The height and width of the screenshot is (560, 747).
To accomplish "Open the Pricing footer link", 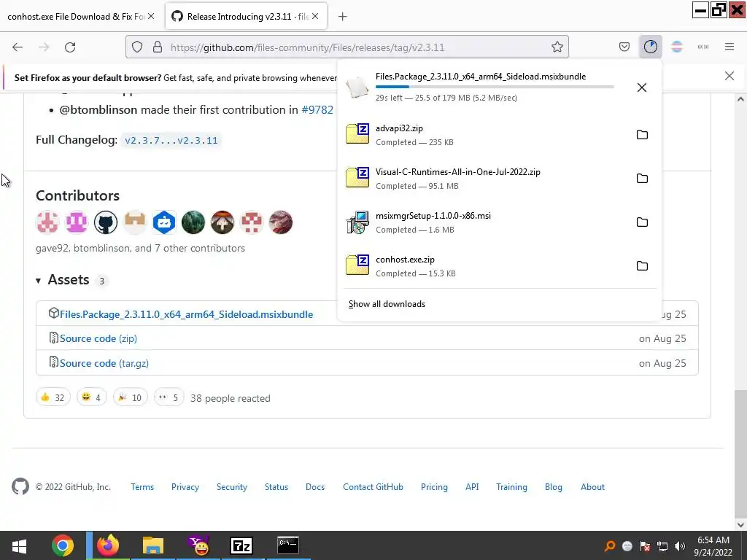I will (x=434, y=487).
